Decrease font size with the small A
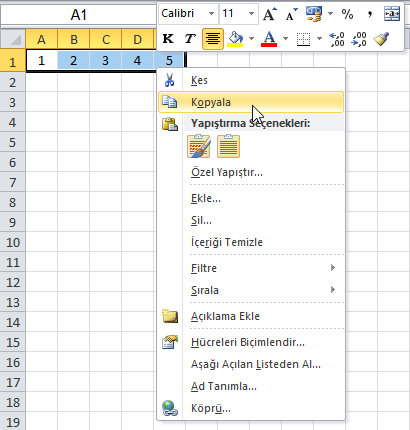 291,14
